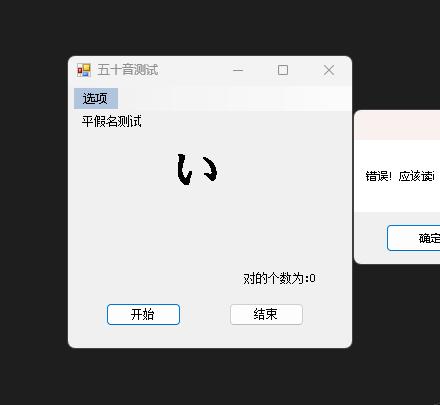440x405 pixels.
Task: Maximize the 五十音测试 window
Action: [283, 70]
